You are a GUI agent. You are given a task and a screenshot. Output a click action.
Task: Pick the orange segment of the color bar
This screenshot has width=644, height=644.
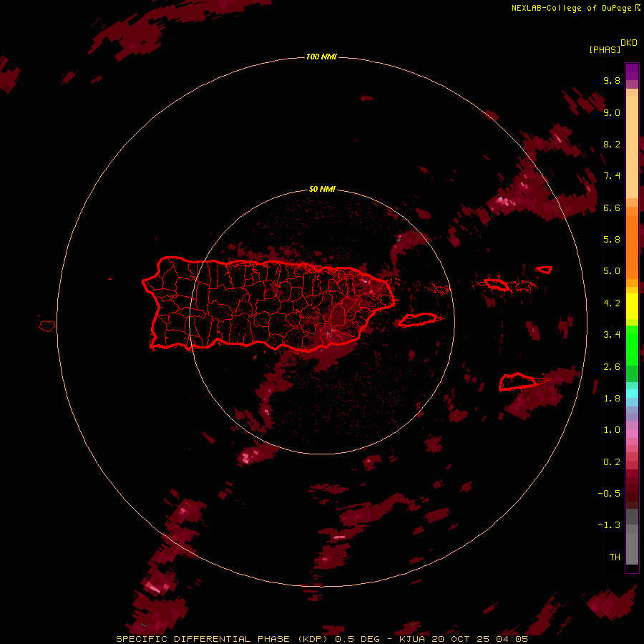pos(632,246)
